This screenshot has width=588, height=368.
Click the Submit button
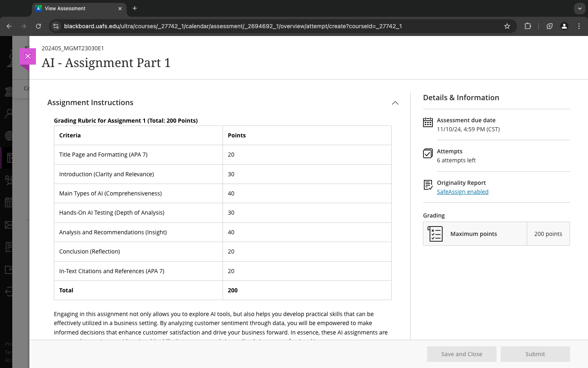click(535, 354)
